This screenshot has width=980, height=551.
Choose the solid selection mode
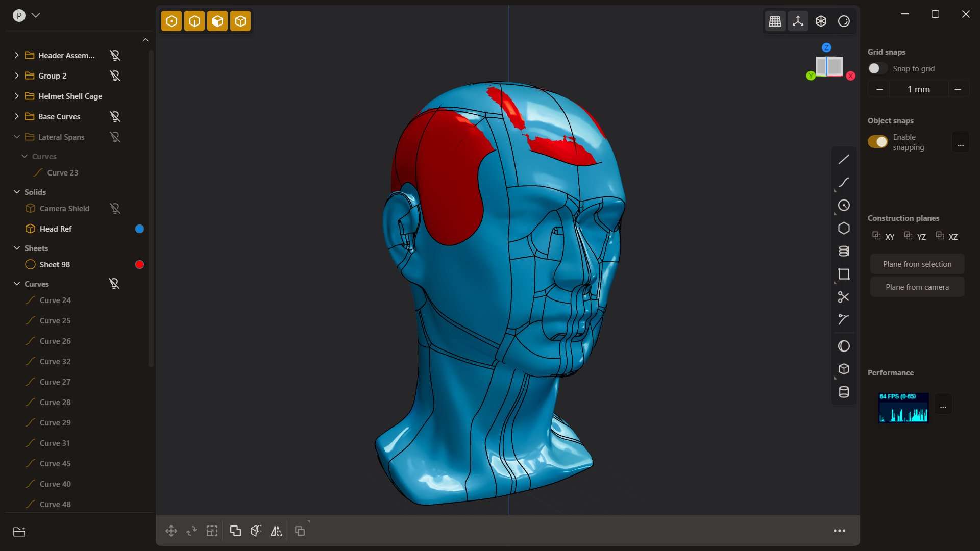point(240,21)
